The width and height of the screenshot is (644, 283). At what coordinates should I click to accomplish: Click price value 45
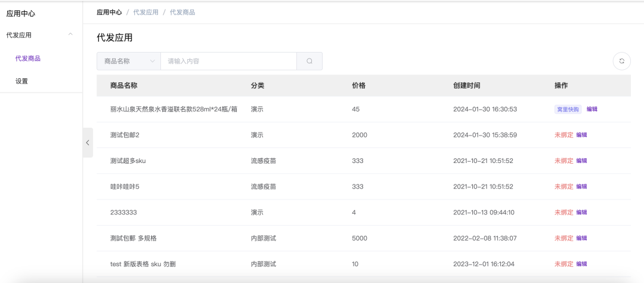tap(355, 109)
